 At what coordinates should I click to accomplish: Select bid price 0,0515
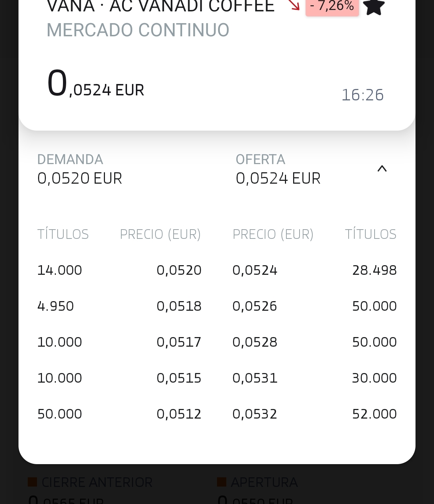pyautogui.click(x=179, y=378)
